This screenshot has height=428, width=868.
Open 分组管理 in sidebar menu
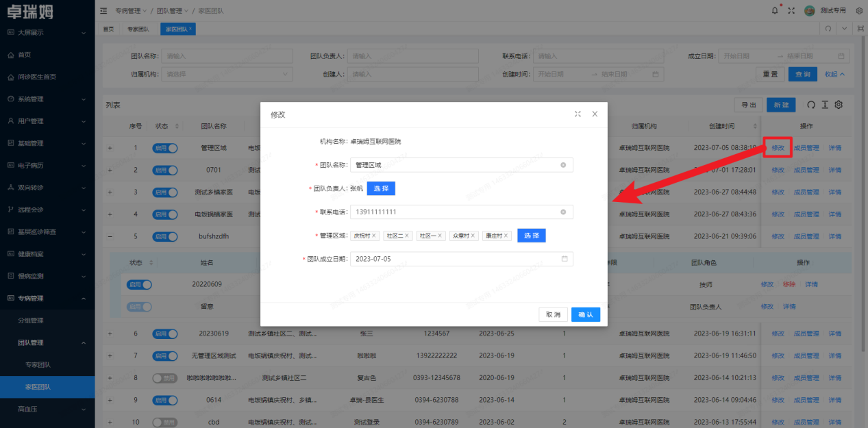[x=47, y=320]
